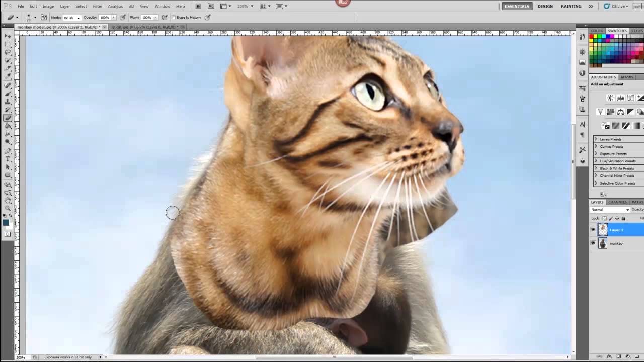Toggle Lock image pixels brush icon

click(x=611, y=218)
